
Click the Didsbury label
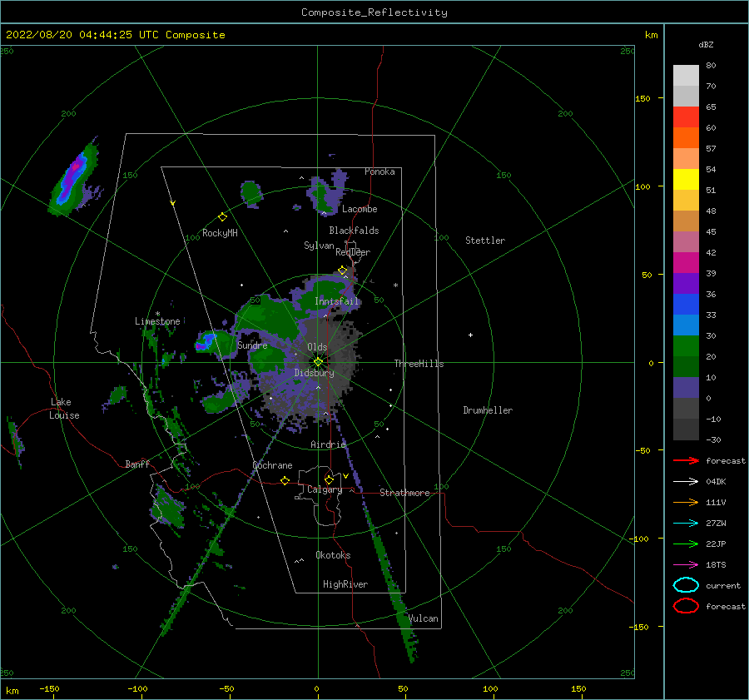click(x=315, y=373)
